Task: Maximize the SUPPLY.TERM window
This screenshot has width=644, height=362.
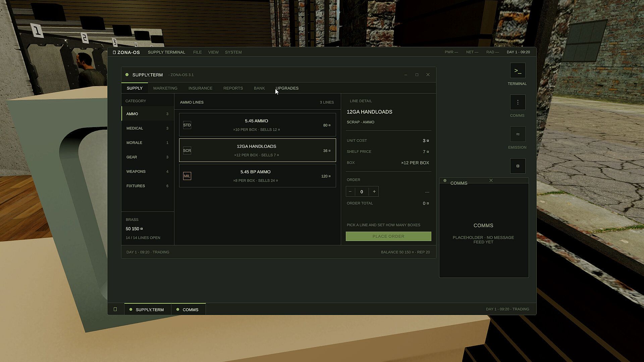Action: pos(417,75)
